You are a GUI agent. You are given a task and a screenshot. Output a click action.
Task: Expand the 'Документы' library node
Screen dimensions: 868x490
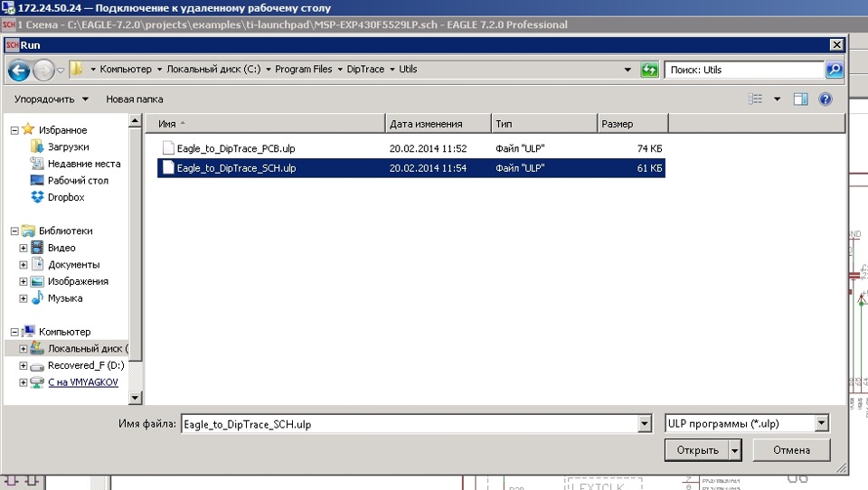[24, 265]
